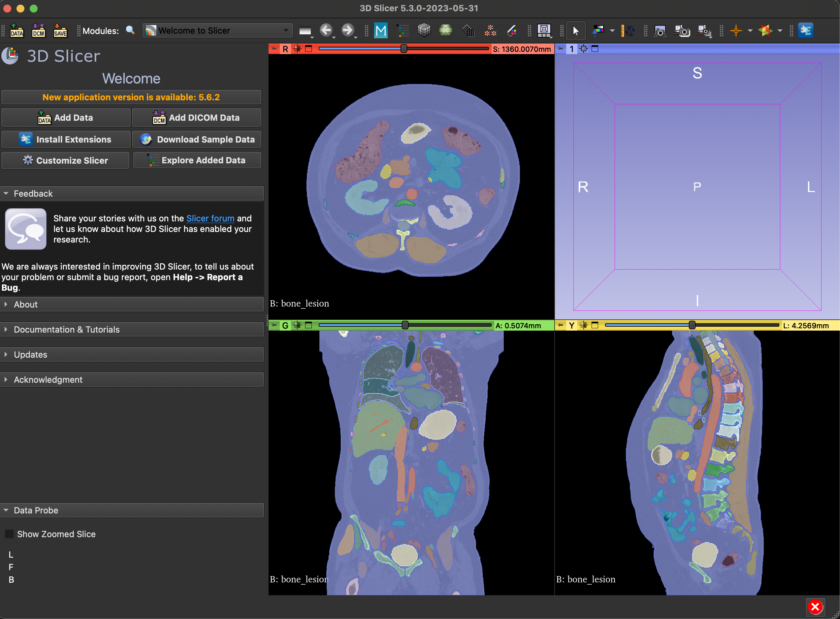Create a scene view snapshot icon
This screenshot has height=619, width=840.
682,30
